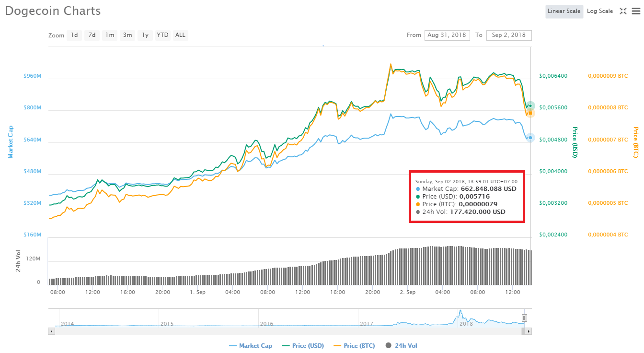Click the navigator scrollbar right arrow
644x353 pixels.
coord(529,331)
